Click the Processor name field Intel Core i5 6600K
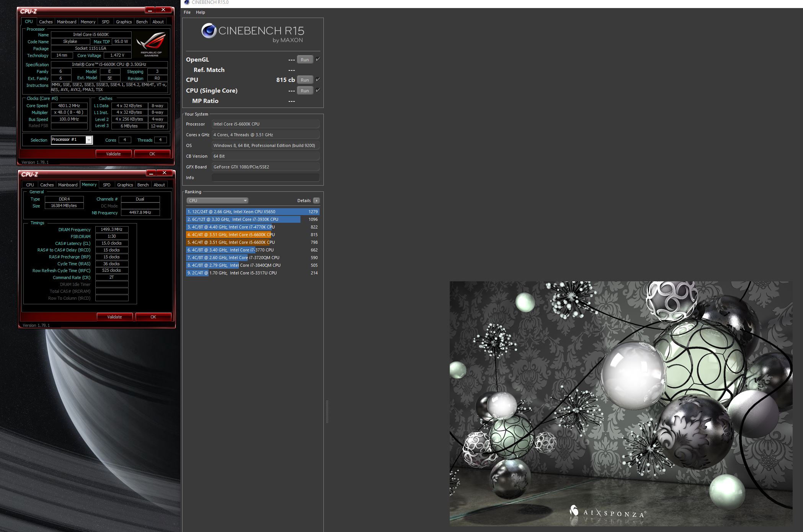This screenshot has height=532, width=803. 91,34
